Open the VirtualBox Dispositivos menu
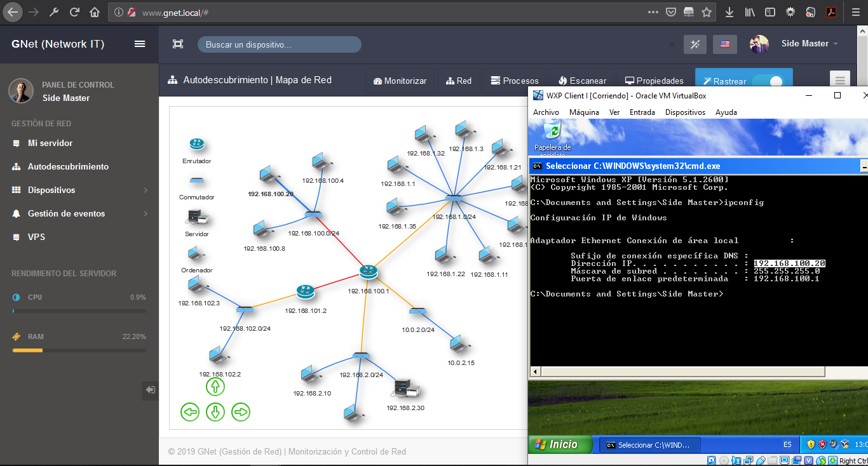Screen dimensions: 868x466 pyautogui.click(x=685, y=112)
